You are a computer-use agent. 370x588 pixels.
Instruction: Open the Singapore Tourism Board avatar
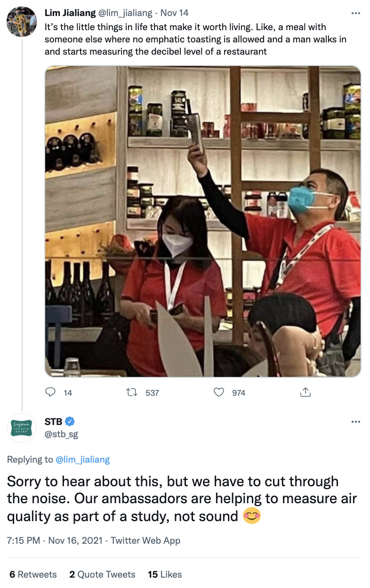pyautogui.click(x=22, y=428)
